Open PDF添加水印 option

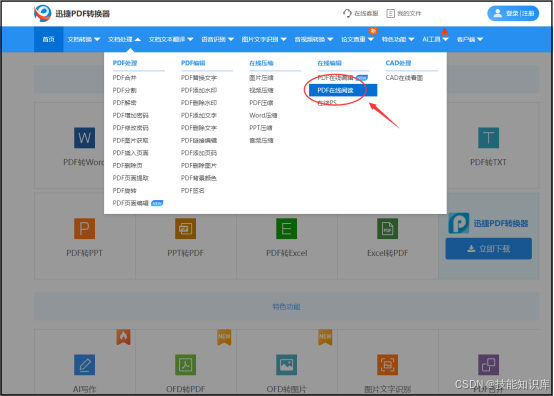[x=199, y=90]
